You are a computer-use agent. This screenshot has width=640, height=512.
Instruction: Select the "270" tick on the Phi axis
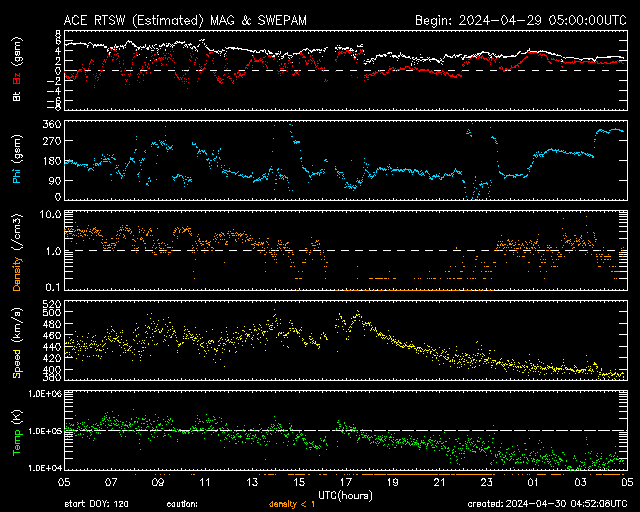point(52,141)
